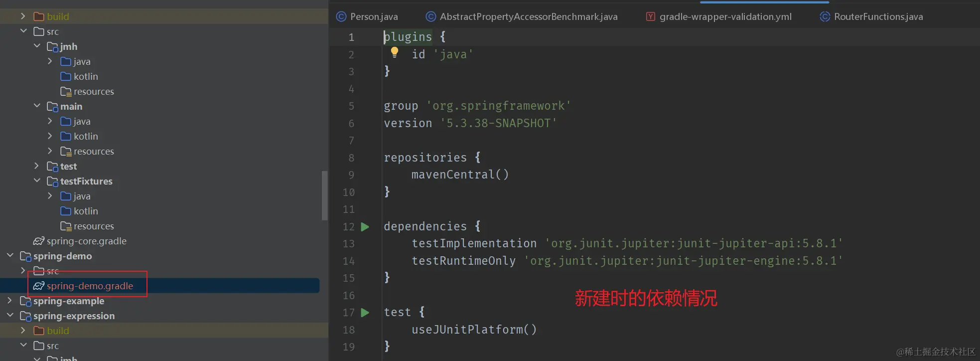Expand the kotlin folder under main
The height and width of the screenshot is (361, 980).
50,136
